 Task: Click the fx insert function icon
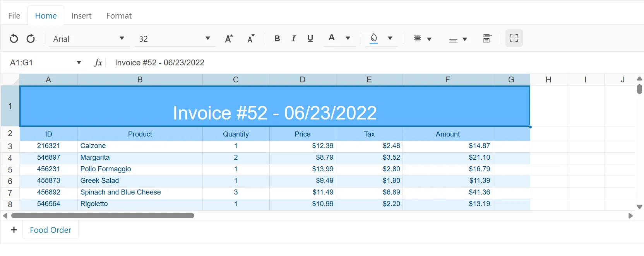point(98,63)
